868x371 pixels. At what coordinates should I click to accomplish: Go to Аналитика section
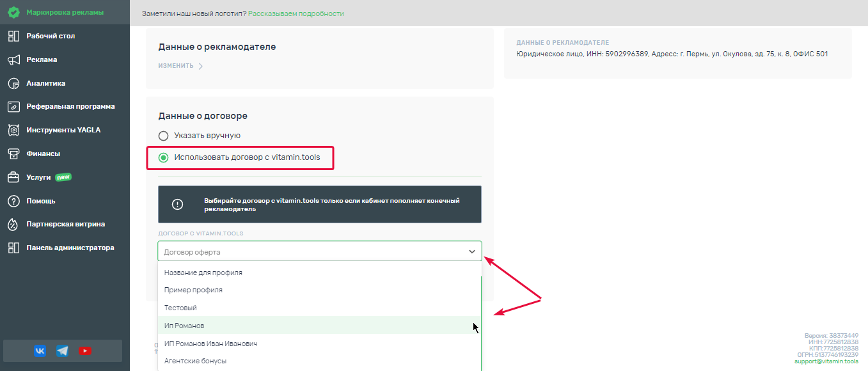point(46,83)
